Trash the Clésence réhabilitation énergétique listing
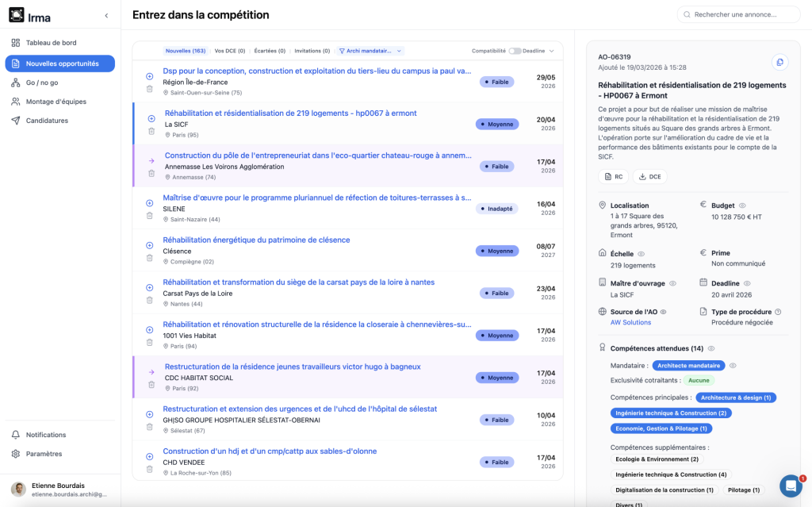This screenshot has height=507, width=812. click(150, 258)
